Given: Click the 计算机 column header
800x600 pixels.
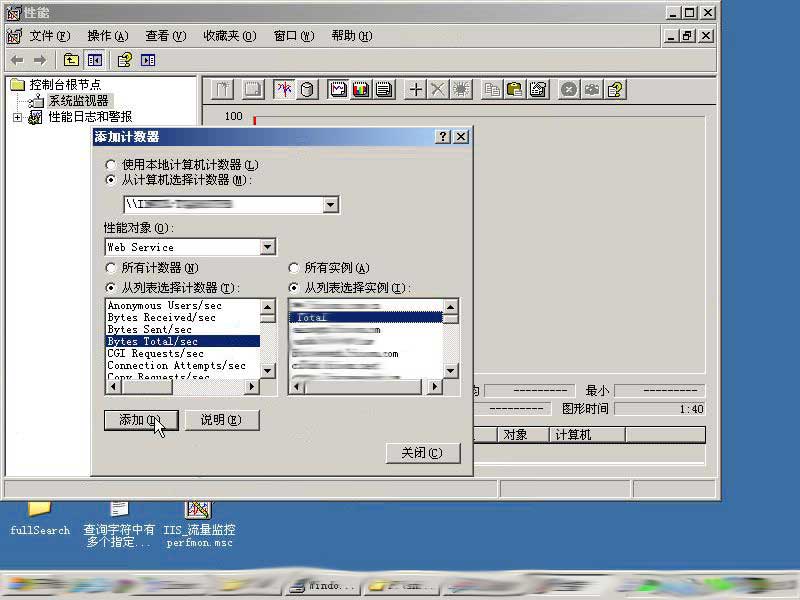Looking at the screenshot, I should pos(587,435).
